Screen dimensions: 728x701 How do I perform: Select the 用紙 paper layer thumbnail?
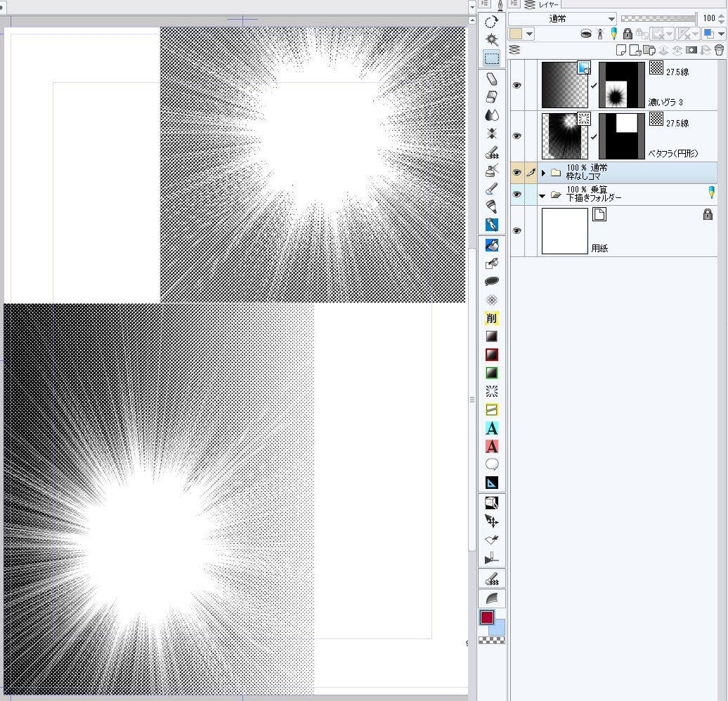tap(564, 230)
